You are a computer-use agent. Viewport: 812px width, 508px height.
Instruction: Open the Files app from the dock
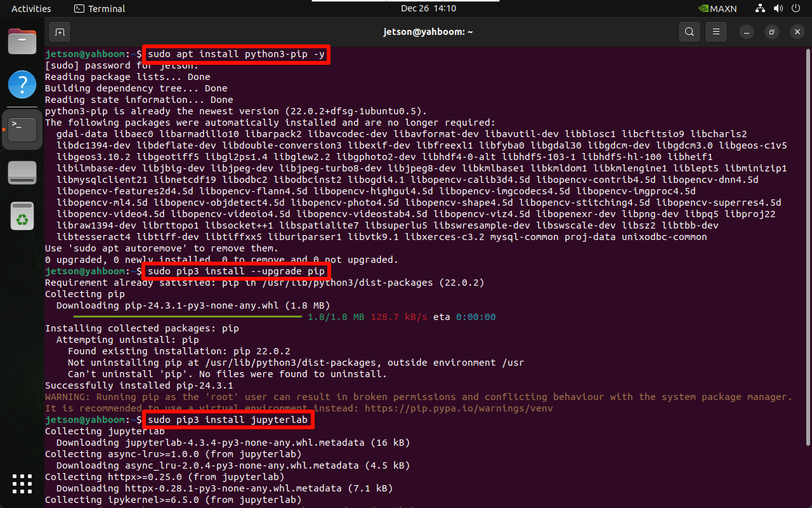pyautogui.click(x=22, y=42)
